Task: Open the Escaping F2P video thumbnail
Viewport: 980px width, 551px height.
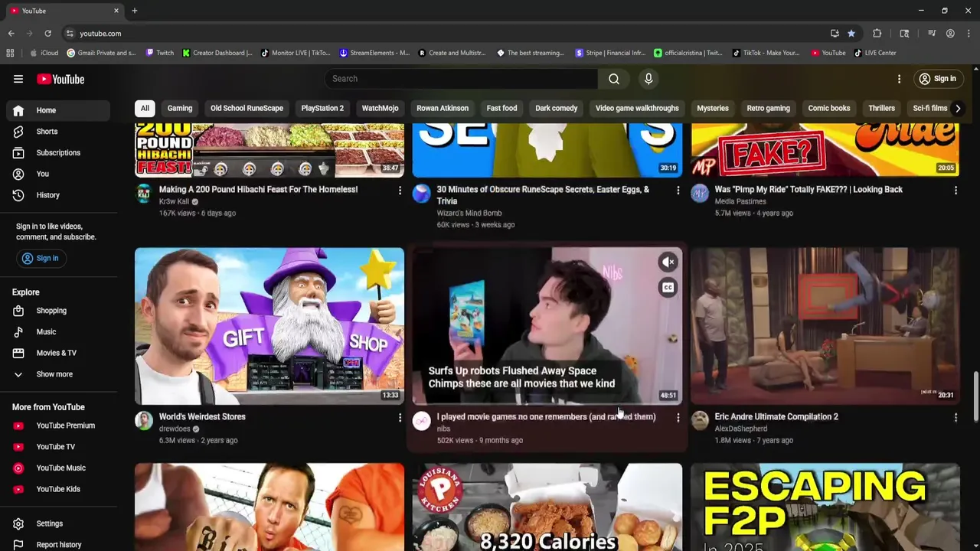Action: [825, 507]
